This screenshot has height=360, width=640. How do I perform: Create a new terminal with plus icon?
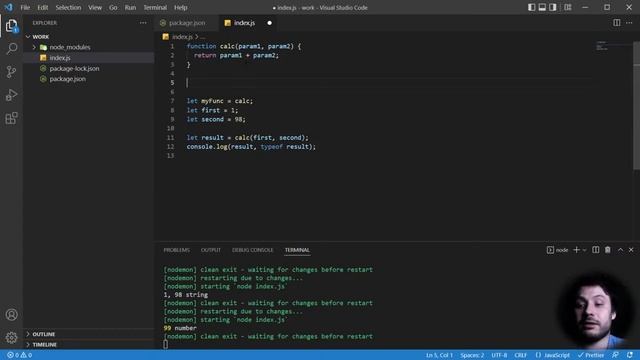576,250
